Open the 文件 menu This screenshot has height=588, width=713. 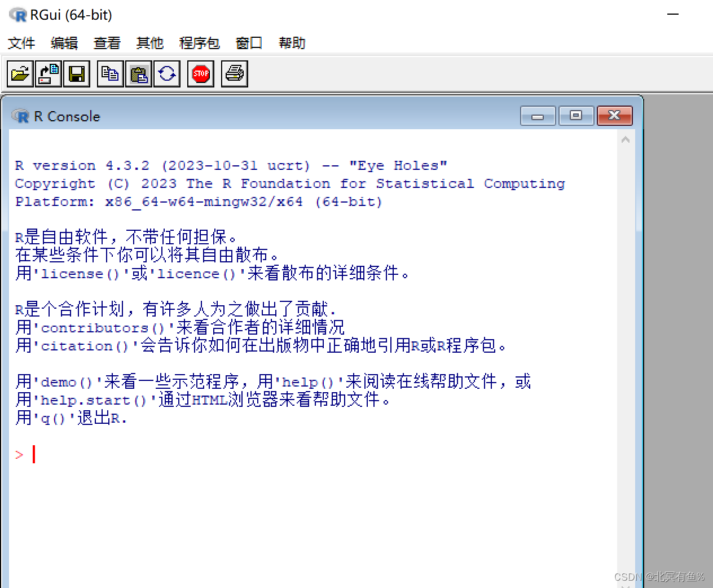(x=21, y=43)
